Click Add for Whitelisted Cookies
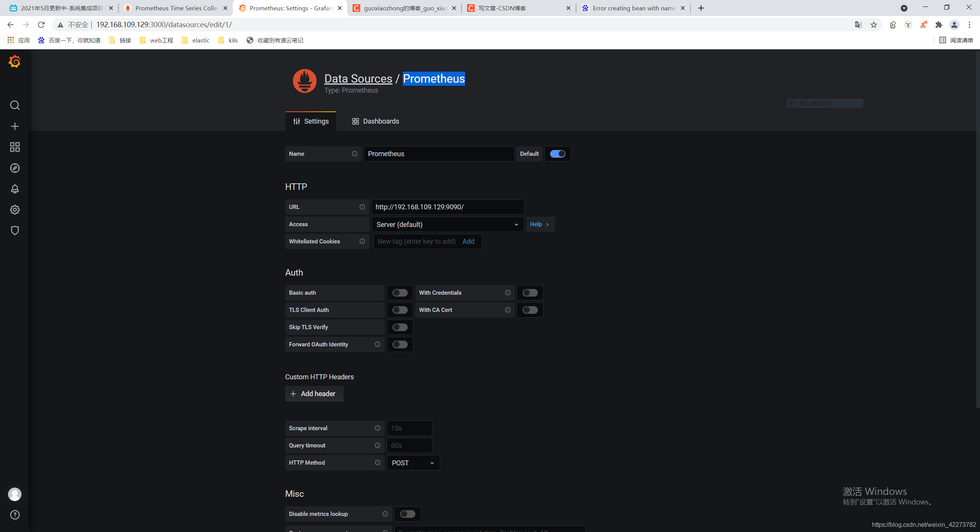The height and width of the screenshot is (532, 980). coord(468,242)
